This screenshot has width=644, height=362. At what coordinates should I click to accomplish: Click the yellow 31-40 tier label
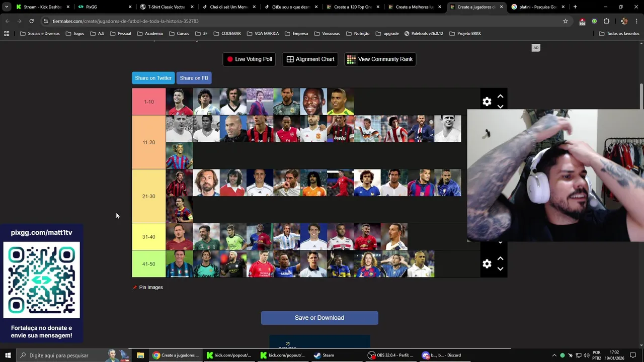click(148, 237)
